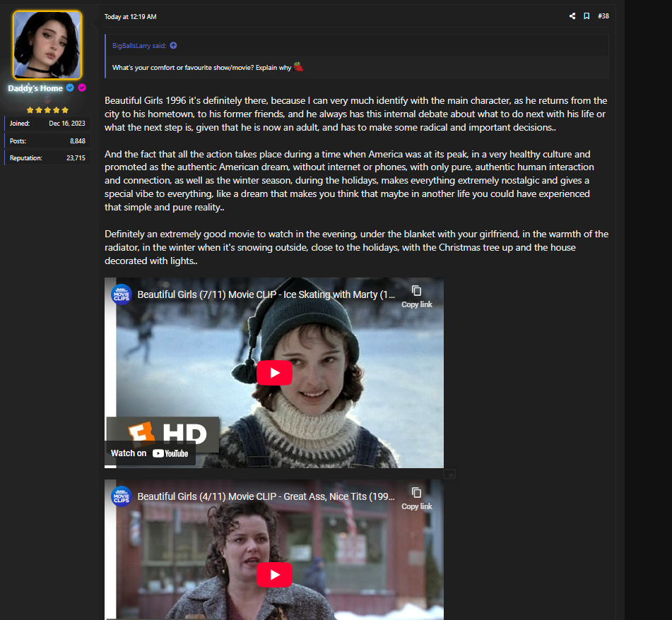Click the dollar symbol icon under the username
Screen dimensions: 672x620
click(47, 100)
